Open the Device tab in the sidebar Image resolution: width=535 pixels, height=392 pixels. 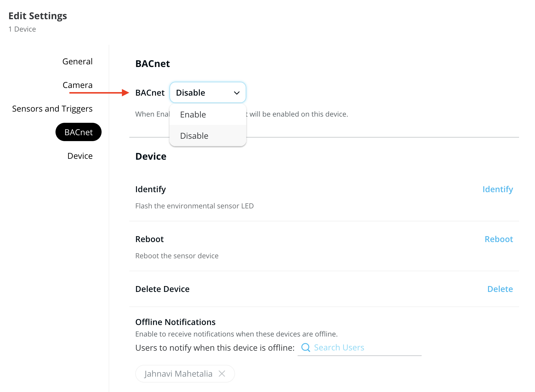(x=80, y=156)
